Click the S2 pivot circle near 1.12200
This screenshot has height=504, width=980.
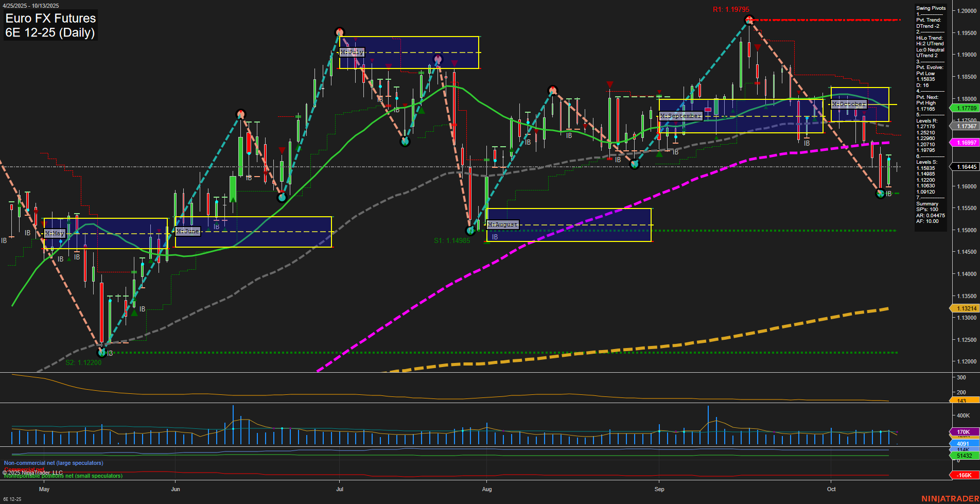point(101,353)
